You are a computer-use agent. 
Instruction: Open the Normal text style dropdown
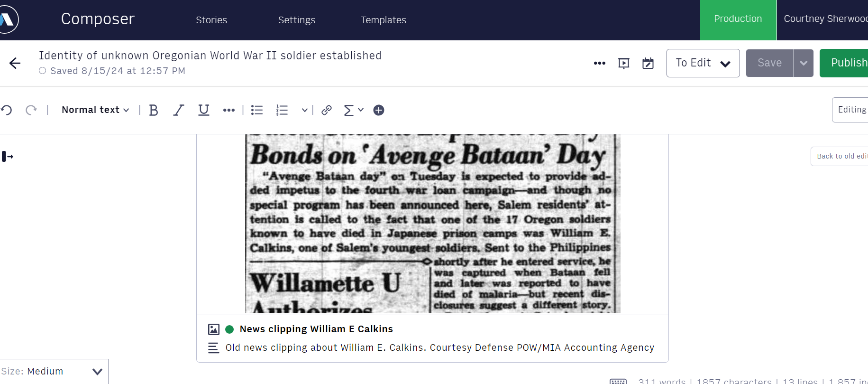95,110
